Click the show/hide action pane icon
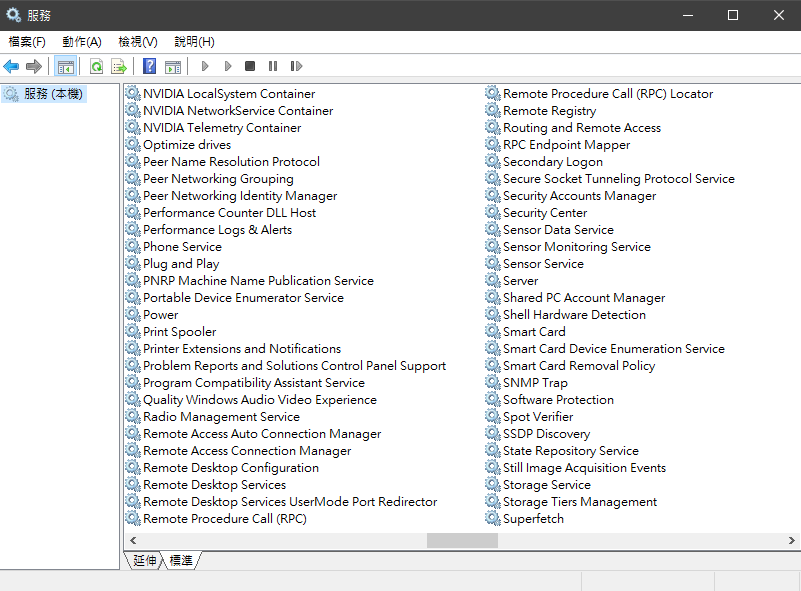The height and width of the screenshot is (591, 801). pos(173,66)
